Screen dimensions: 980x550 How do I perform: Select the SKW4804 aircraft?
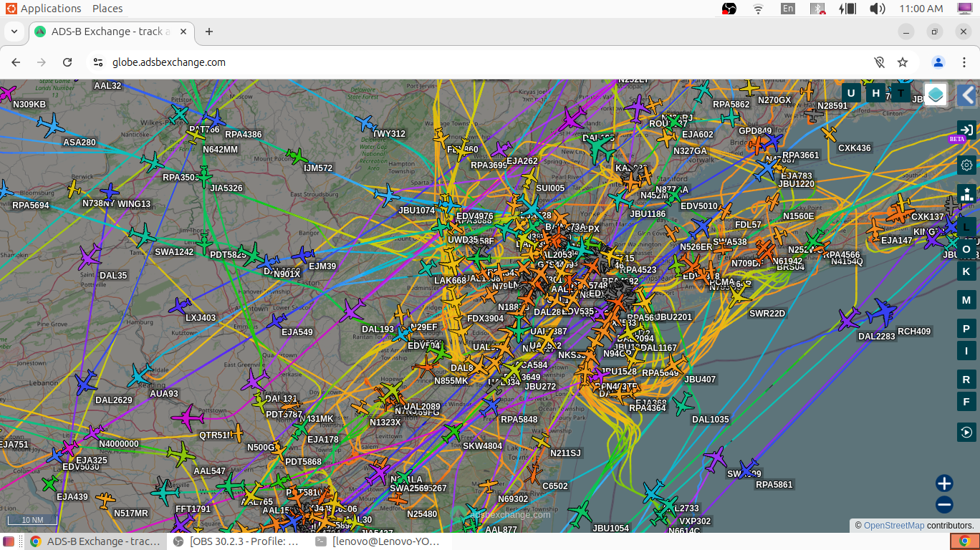point(452,433)
